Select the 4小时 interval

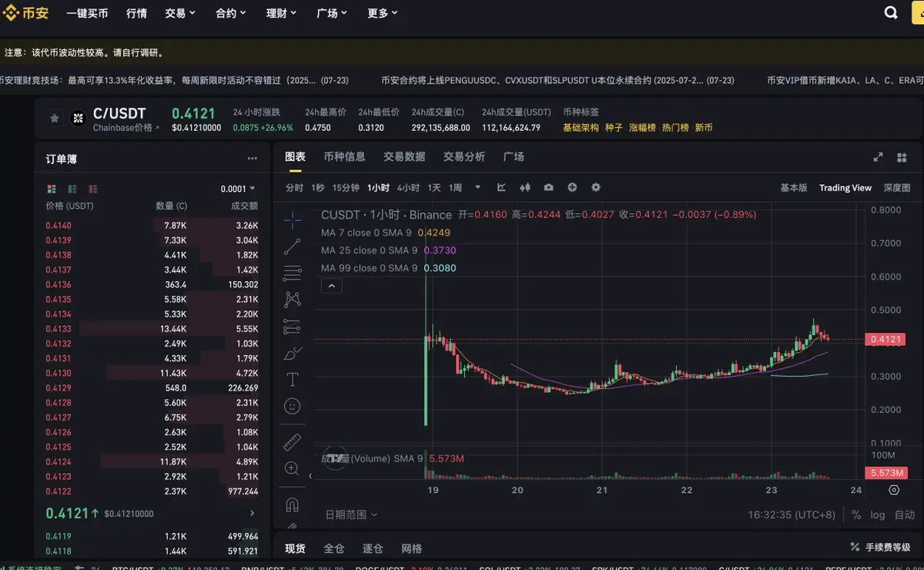pyautogui.click(x=408, y=187)
